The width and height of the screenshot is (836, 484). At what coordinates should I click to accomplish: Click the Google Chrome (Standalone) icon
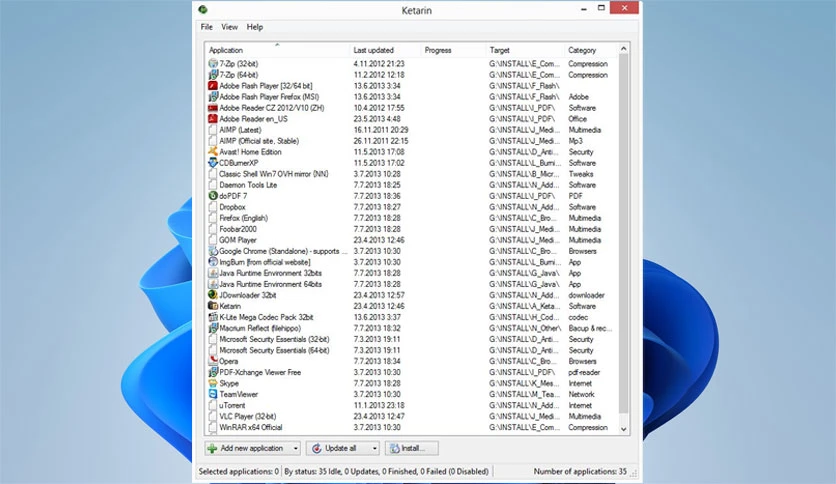[x=213, y=251]
